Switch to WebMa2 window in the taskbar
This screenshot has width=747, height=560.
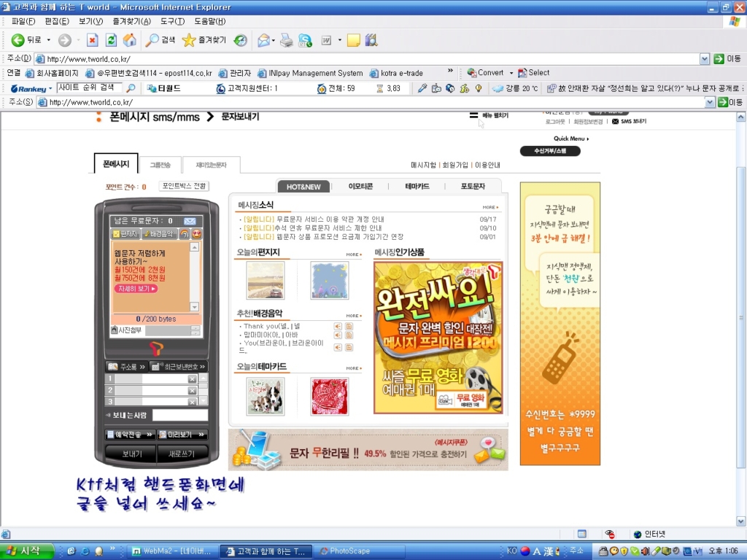173,551
